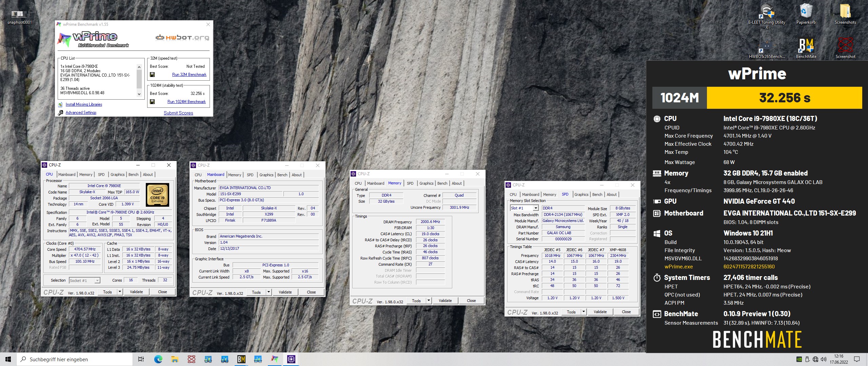Open the Papierkorb recycle bin
This screenshot has width=868, height=366.
click(x=806, y=14)
